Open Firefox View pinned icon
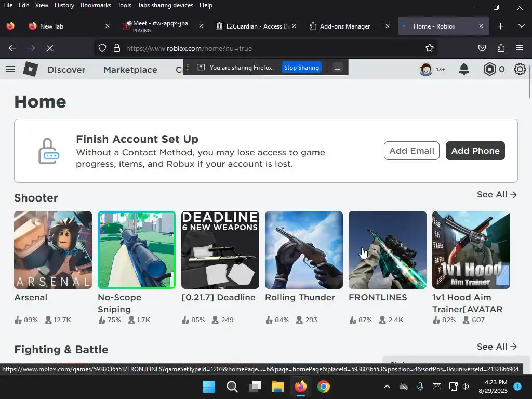The height and width of the screenshot is (399, 532). 10,26
